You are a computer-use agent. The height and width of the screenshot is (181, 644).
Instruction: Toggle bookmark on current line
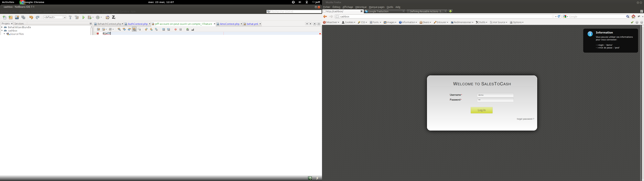pos(156,29)
